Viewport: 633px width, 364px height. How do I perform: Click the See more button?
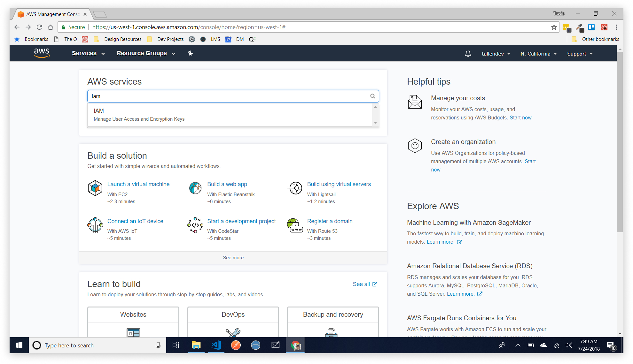tap(233, 258)
